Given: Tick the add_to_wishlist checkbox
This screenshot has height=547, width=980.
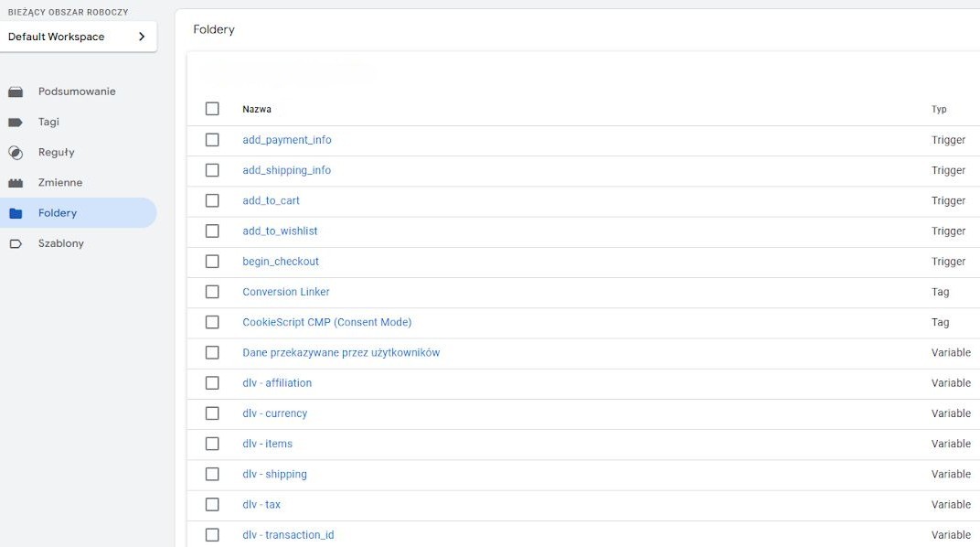Looking at the screenshot, I should point(212,231).
